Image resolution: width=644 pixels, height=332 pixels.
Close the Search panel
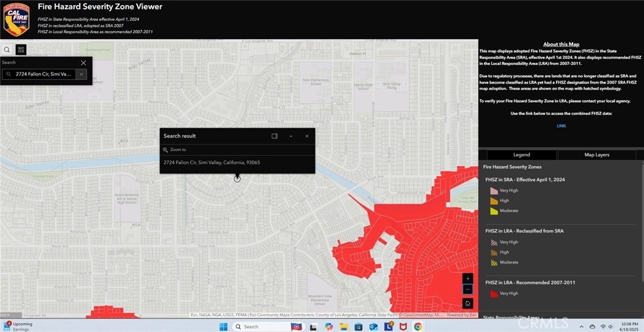(84, 62)
